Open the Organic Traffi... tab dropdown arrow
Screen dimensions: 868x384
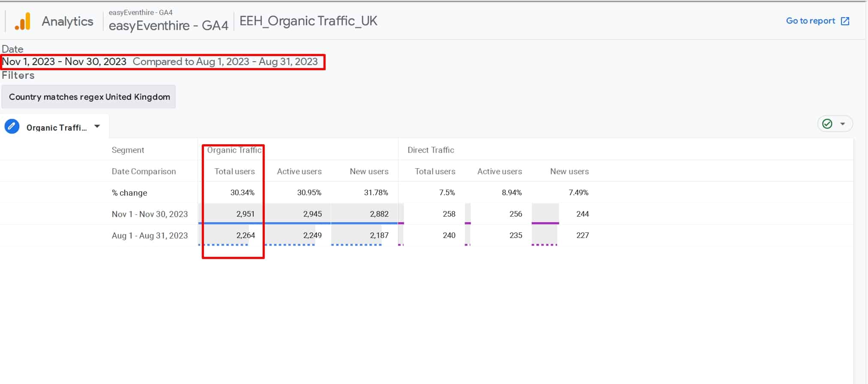(x=97, y=126)
